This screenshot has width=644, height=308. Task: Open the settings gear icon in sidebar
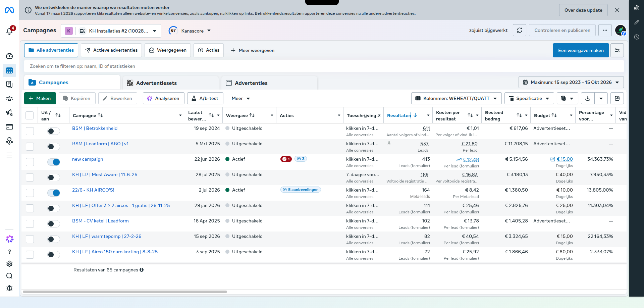[9, 264]
